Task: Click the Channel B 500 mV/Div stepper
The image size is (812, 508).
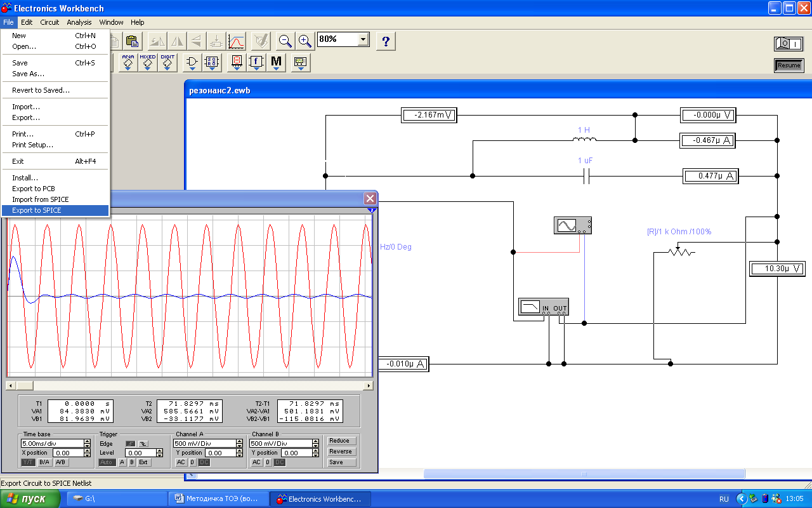Action: 315,443
